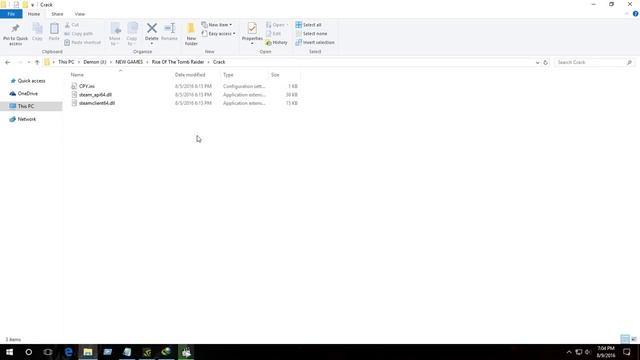Select OneDrive in the navigation pane
The width and height of the screenshot is (640, 360).
point(27,93)
